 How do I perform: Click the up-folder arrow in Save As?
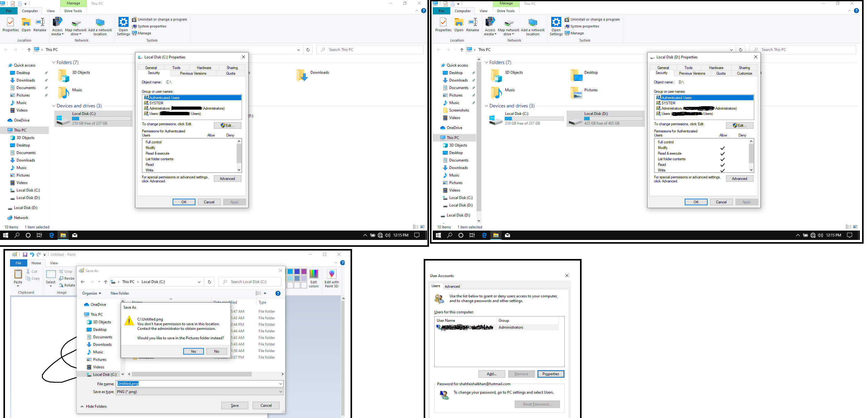[105, 282]
